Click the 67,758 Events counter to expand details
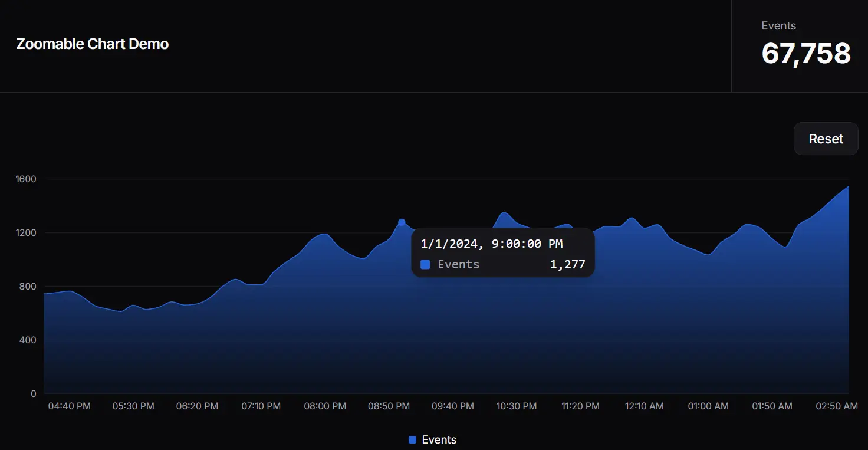The height and width of the screenshot is (450, 868). [x=806, y=53]
